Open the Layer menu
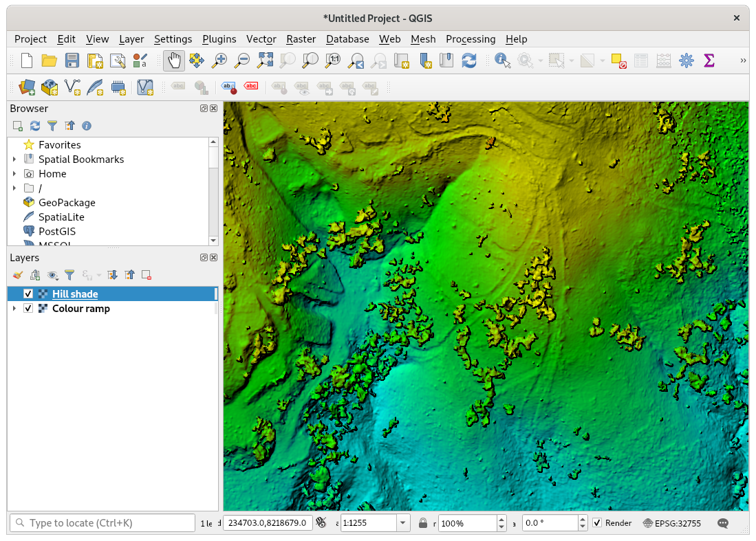 131,39
